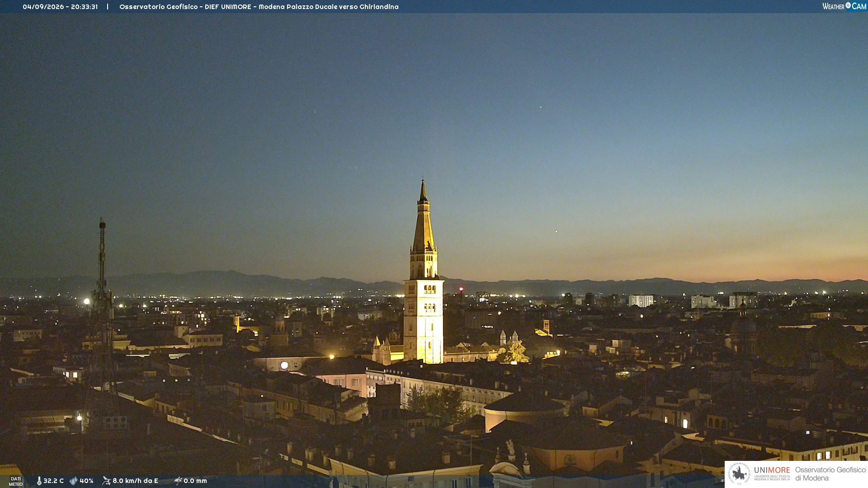Click the 8.0 km/h da E wind reading
The width and height of the screenshot is (868, 488).
(x=135, y=481)
